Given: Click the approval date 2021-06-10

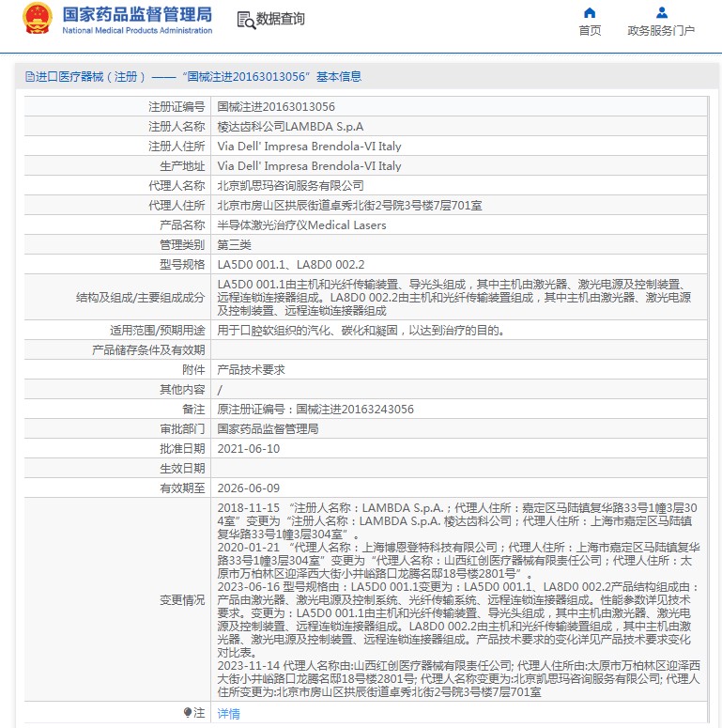Looking at the screenshot, I should point(248,449).
